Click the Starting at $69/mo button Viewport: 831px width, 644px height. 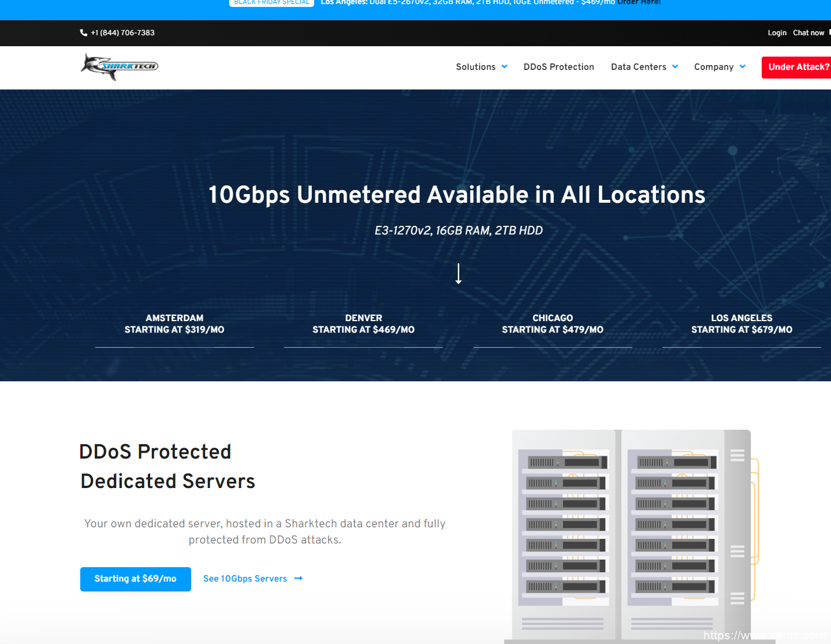pos(135,579)
